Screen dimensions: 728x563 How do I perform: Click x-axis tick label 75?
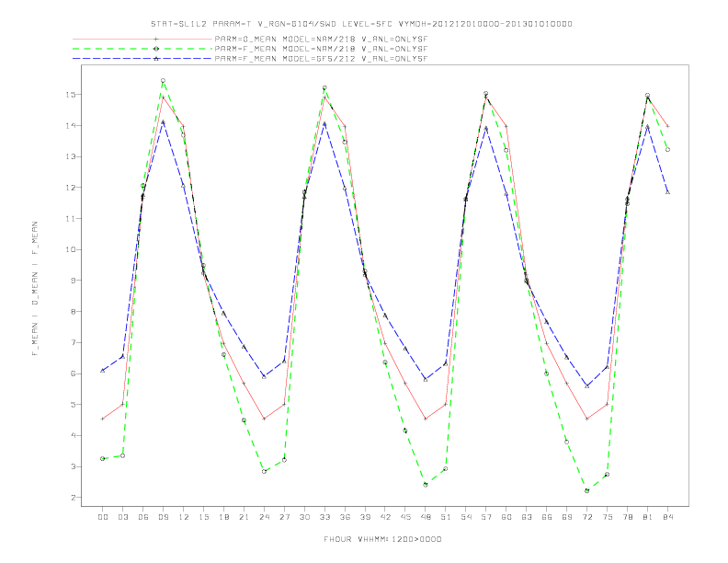pos(608,517)
